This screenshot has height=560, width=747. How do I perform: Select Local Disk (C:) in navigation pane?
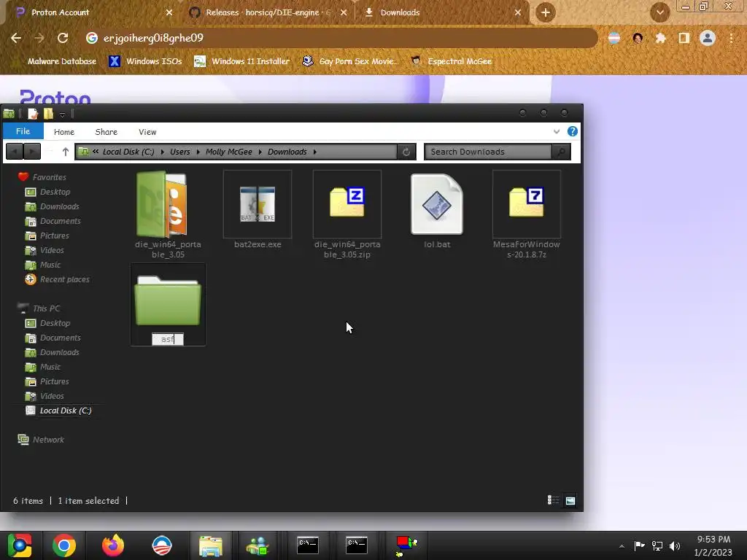click(65, 411)
